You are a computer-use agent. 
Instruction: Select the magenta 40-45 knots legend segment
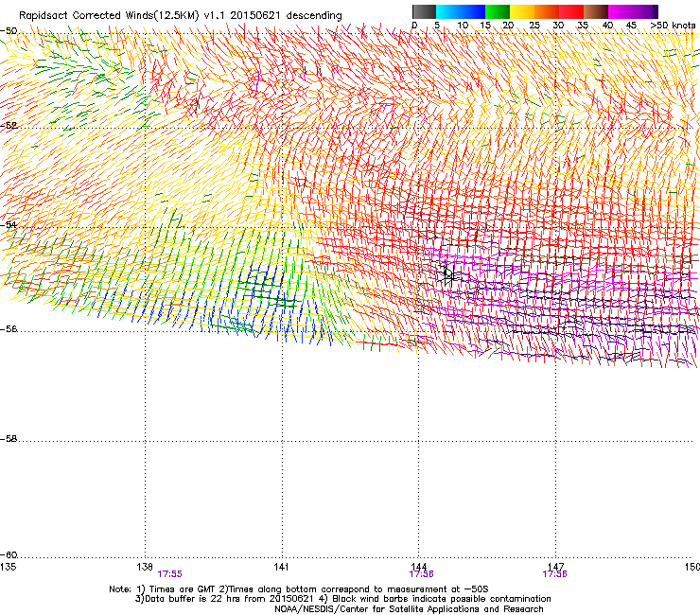(621, 11)
